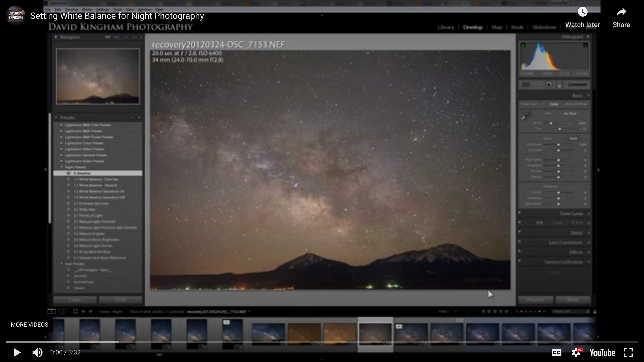Collapse the Night Presets folder
The image size is (644, 362).
[x=62, y=167]
